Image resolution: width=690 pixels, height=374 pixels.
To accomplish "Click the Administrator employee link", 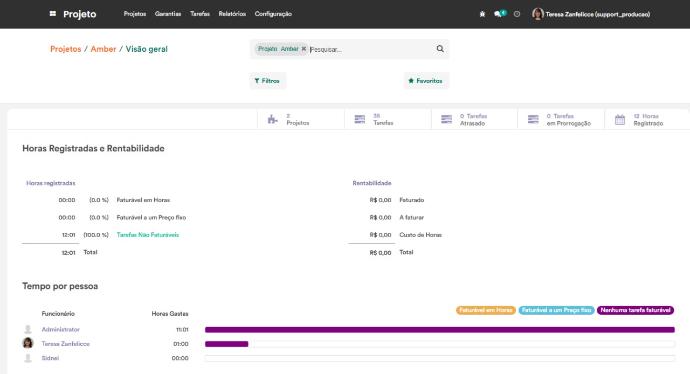I will [x=61, y=329].
